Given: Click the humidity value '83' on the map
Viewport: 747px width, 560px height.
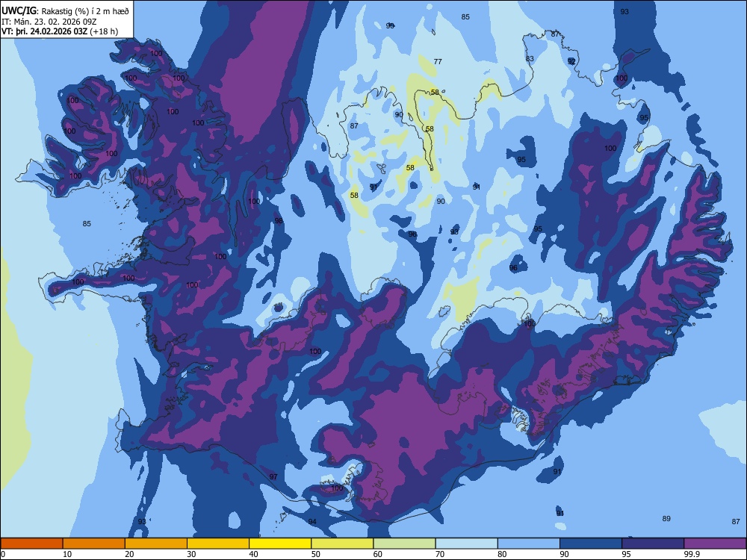Looking at the screenshot, I should 530,58.
